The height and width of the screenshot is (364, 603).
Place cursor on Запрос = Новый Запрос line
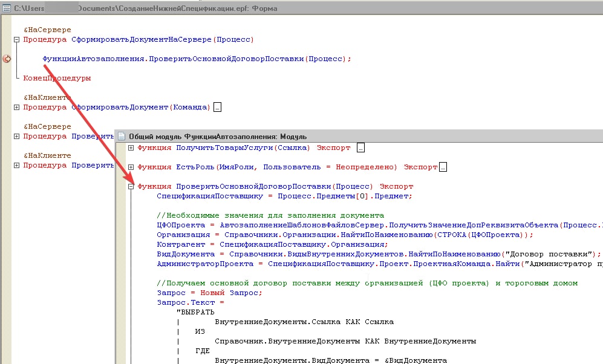[209, 293]
